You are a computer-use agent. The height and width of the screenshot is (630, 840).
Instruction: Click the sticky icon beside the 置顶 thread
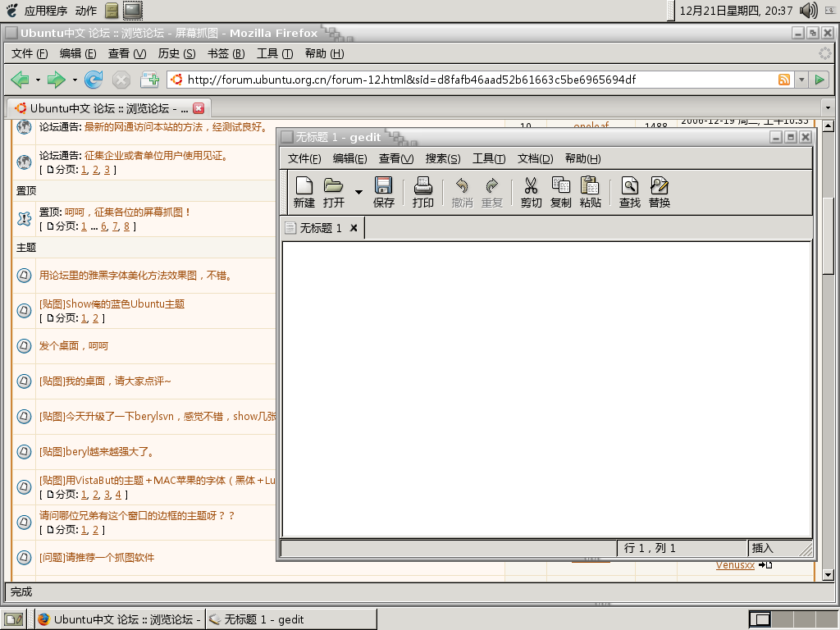[x=24, y=218]
